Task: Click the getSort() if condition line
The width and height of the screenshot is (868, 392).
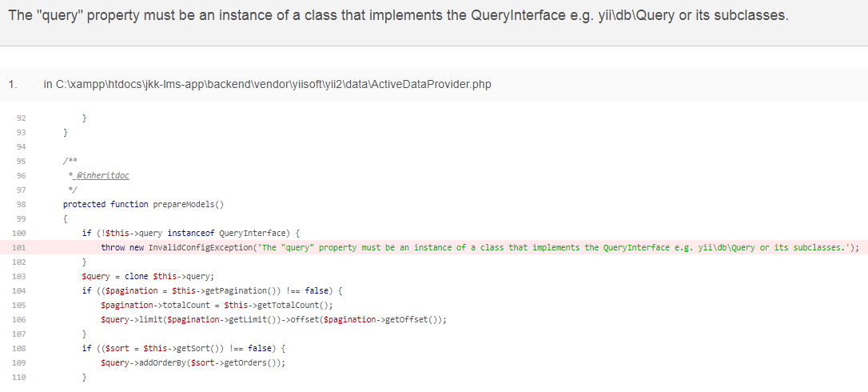Action: (183, 348)
